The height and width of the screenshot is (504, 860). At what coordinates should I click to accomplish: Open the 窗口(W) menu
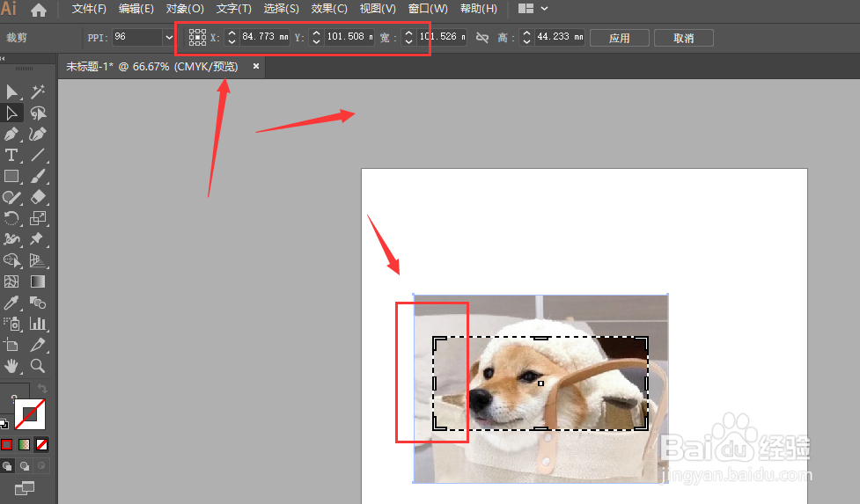(x=428, y=9)
